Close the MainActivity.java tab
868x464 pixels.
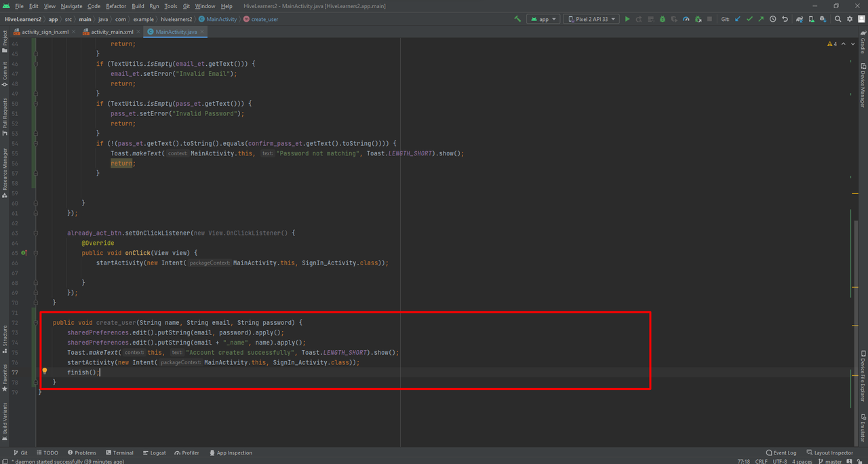pos(203,32)
